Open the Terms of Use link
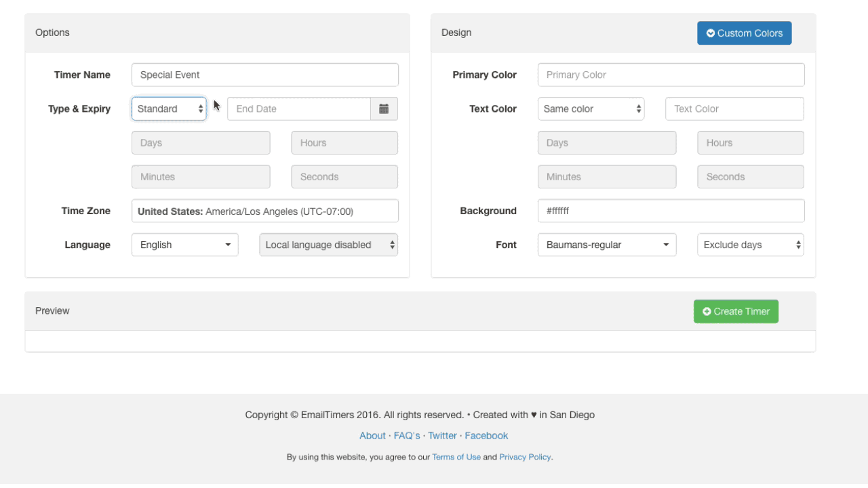The image size is (868, 488). click(x=456, y=457)
